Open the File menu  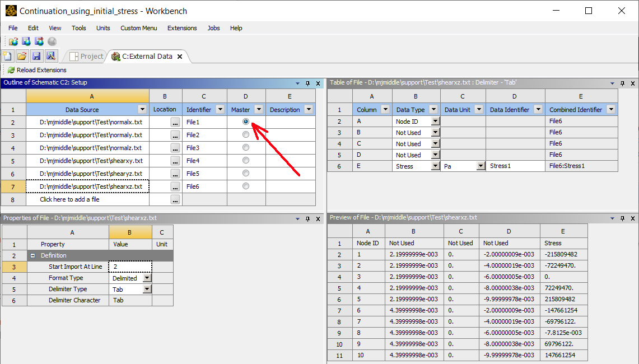tap(13, 28)
